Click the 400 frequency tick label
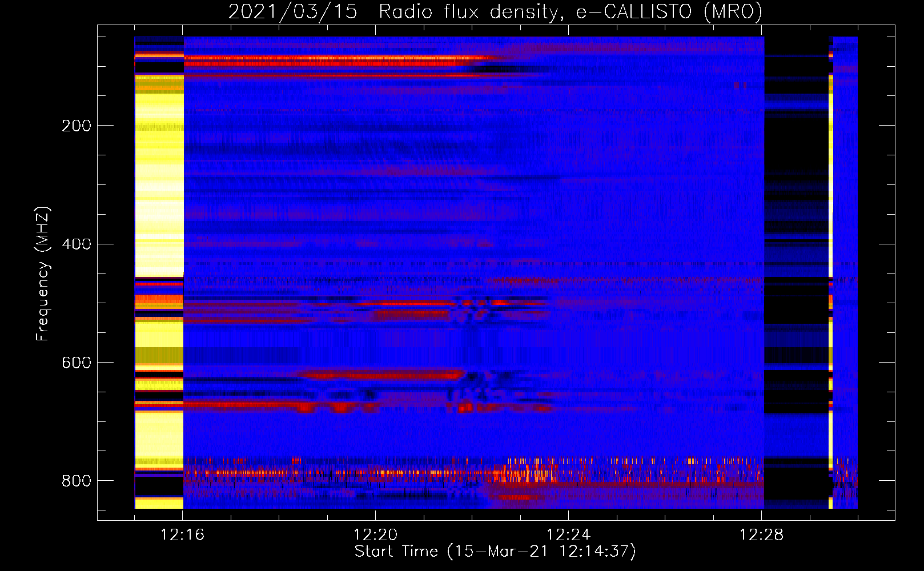 click(x=77, y=244)
